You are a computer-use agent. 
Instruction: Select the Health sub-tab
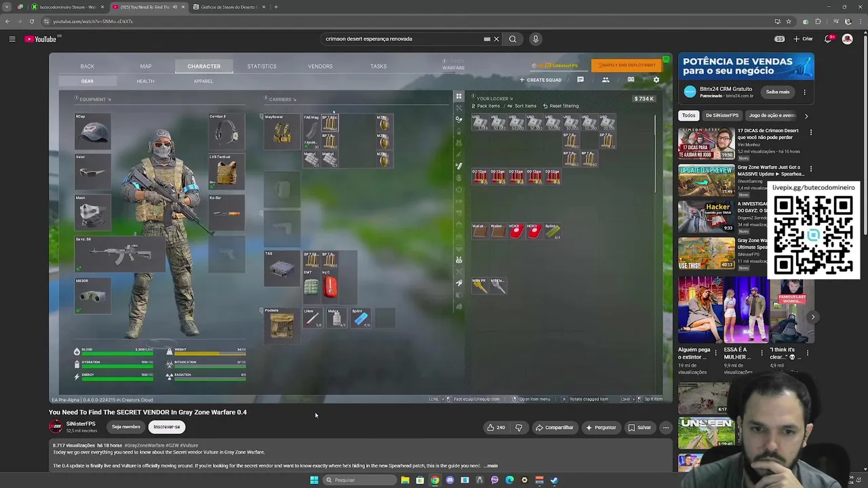coord(145,81)
